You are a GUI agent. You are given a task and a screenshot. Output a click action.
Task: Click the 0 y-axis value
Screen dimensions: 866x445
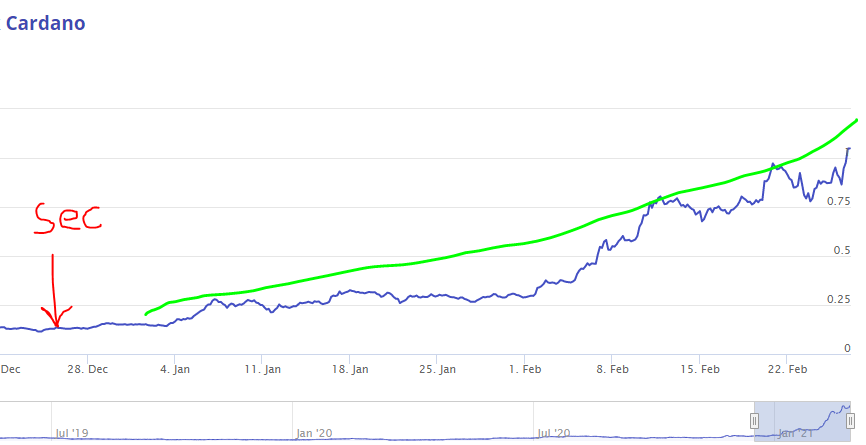848,348
